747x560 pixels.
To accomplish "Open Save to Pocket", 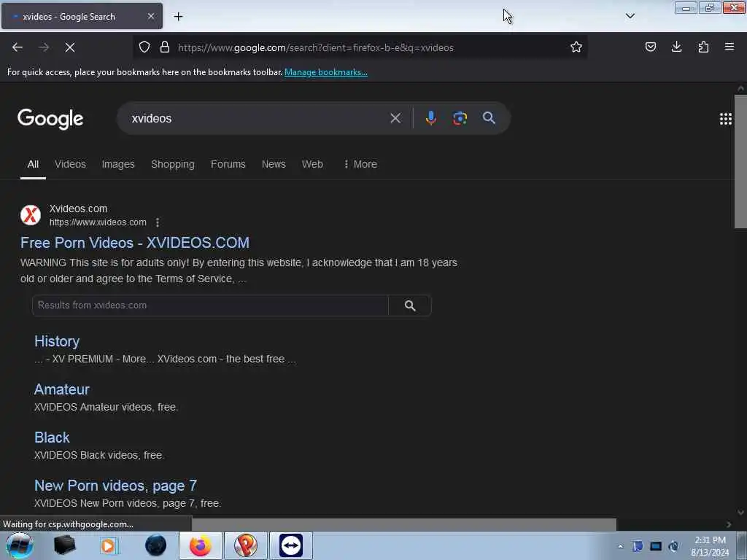I will [650, 47].
